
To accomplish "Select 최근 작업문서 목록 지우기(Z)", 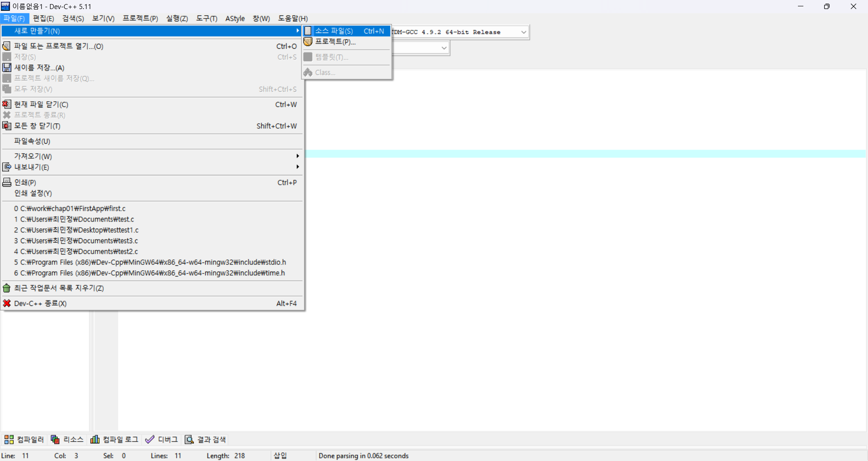I will [x=151, y=288].
